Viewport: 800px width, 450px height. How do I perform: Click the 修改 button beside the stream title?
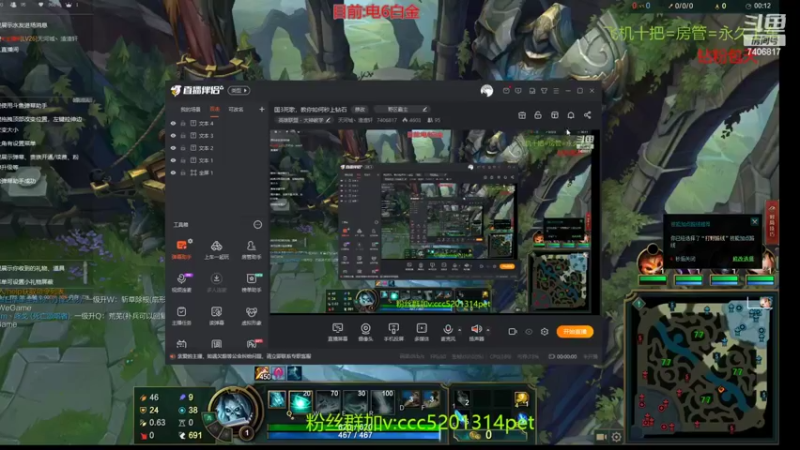(360, 109)
